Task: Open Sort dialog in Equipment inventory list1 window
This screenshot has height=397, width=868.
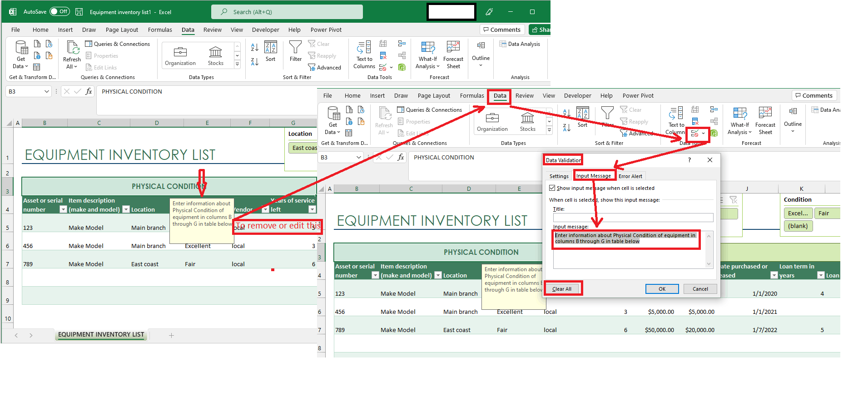Action: (271, 51)
